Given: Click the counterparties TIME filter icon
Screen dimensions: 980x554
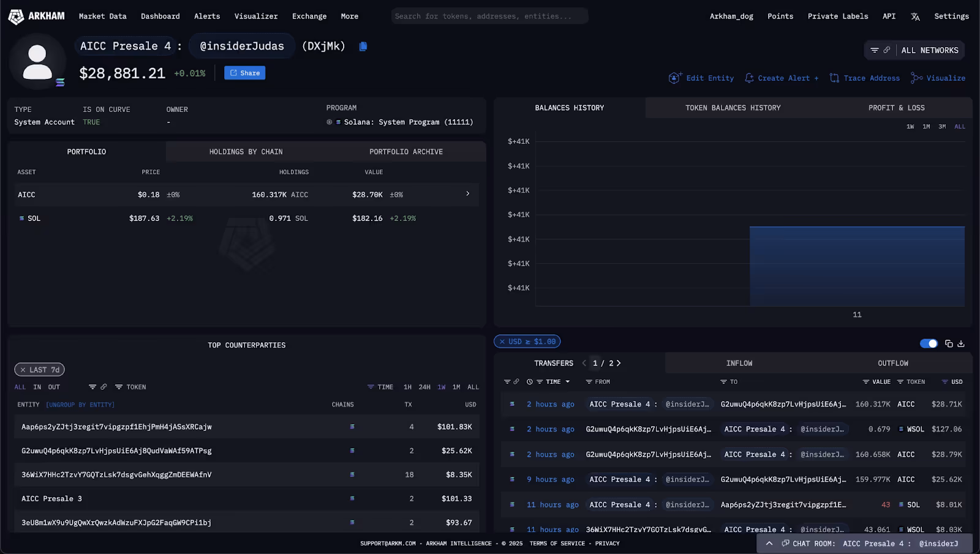Looking at the screenshot, I should 371,387.
